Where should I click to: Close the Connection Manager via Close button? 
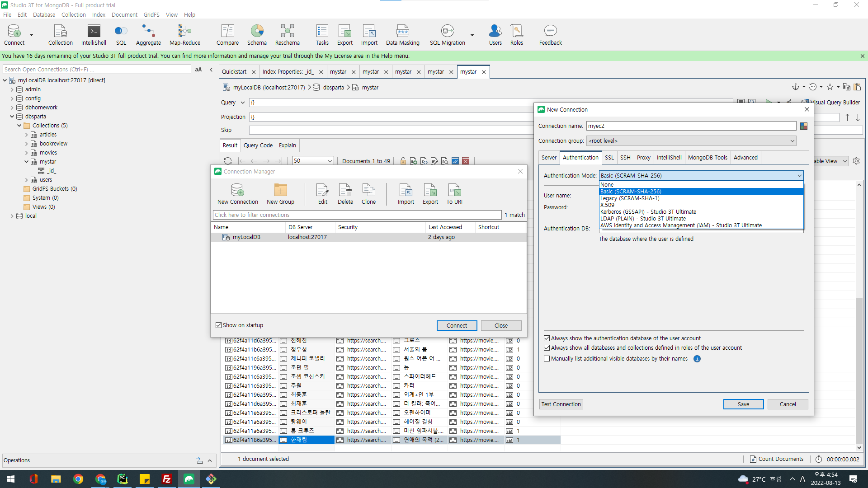pyautogui.click(x=501, y=326)
